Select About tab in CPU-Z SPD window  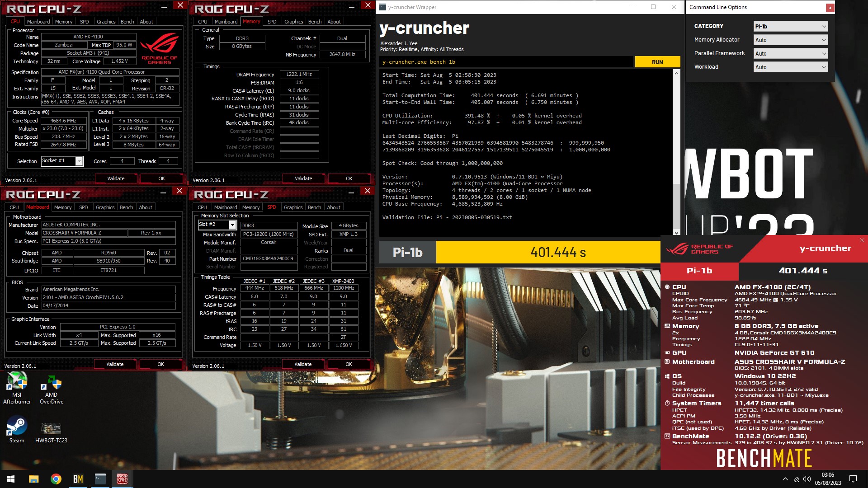[334, 207]
